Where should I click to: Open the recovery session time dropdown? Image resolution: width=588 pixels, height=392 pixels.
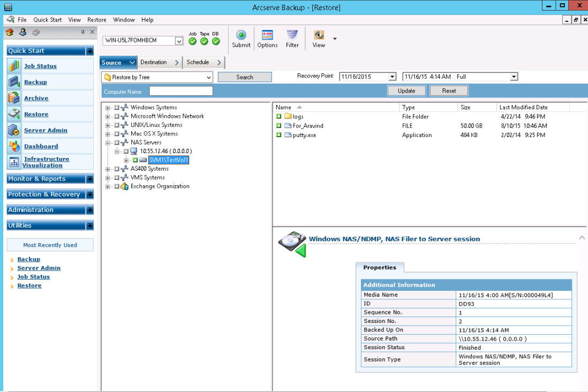(514, 77)
